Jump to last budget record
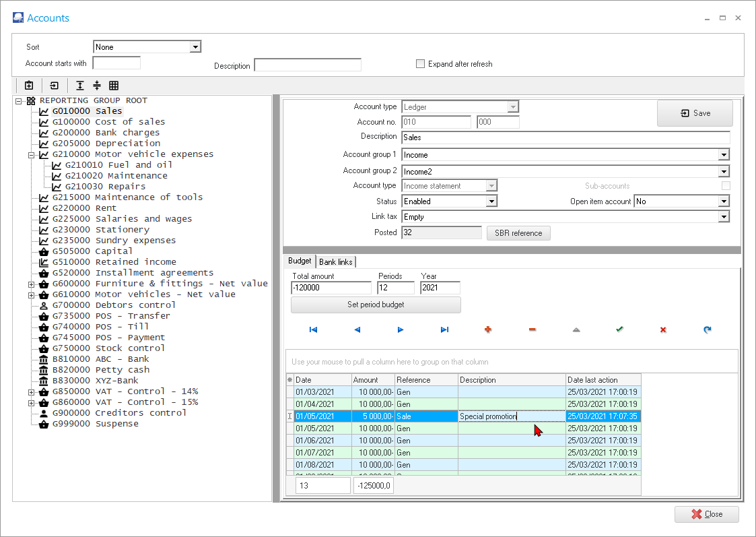This screenshot has width=756, height=537. (x=444, y=329)
